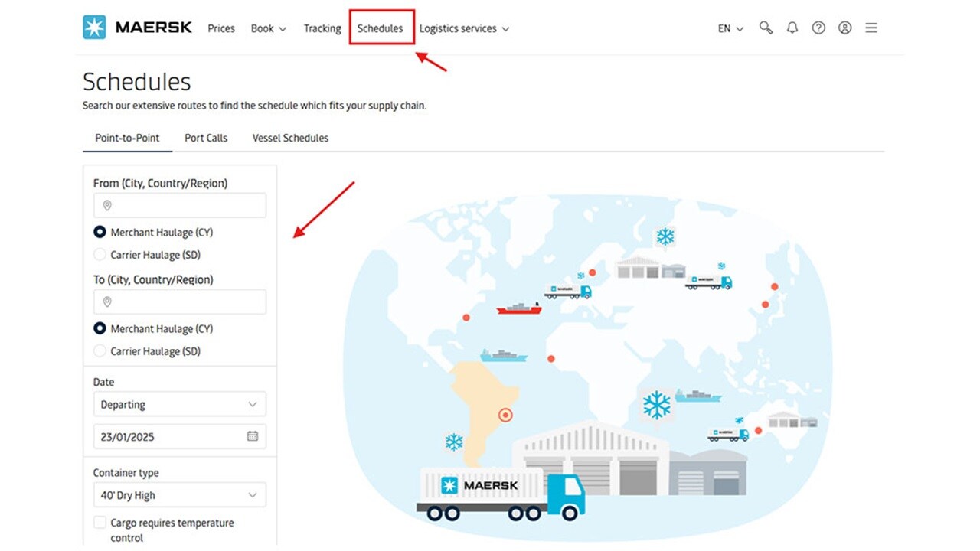Image resolution: width=980 pixels, height=551 pixels.
Task: Expand the Logistics services menu
Action: [x=464, y=28]
